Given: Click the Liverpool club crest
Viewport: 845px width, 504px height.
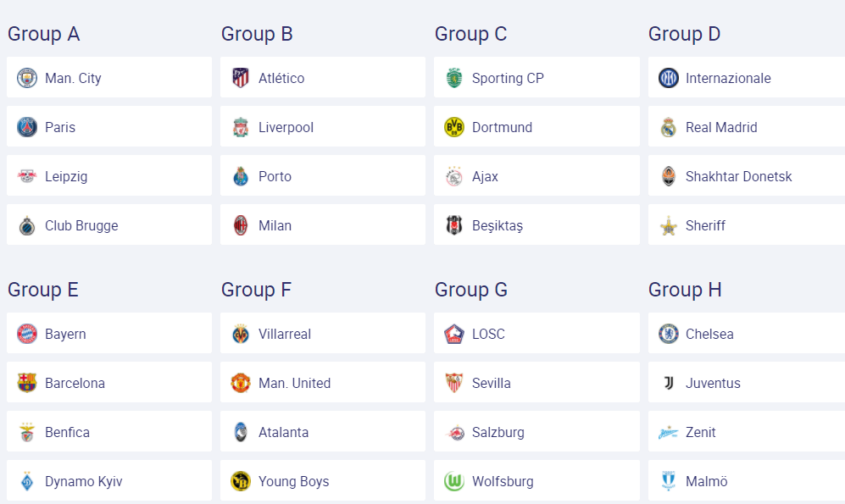Looking at the screenshot, I should coord(241,128).
